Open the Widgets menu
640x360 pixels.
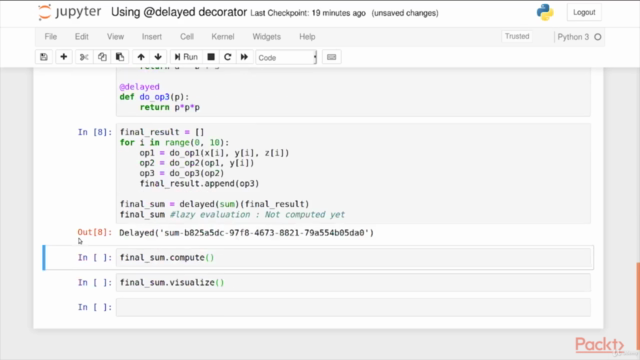267,37
